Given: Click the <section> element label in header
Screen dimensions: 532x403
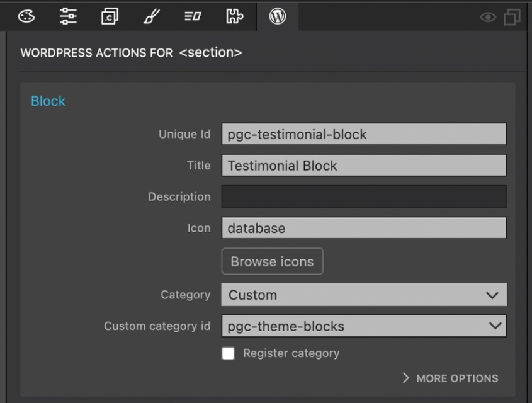Looking at the screenshot, I should tap(210, 53).
